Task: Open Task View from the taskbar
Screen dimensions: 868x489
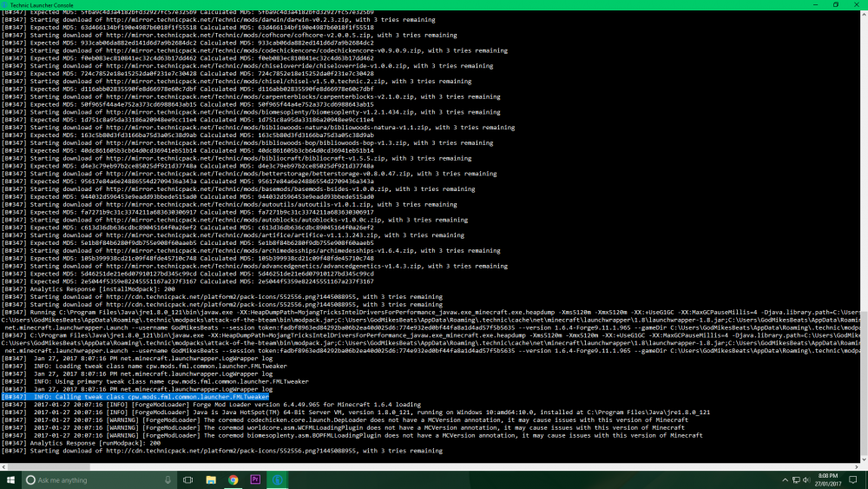Action: (188, 480)
